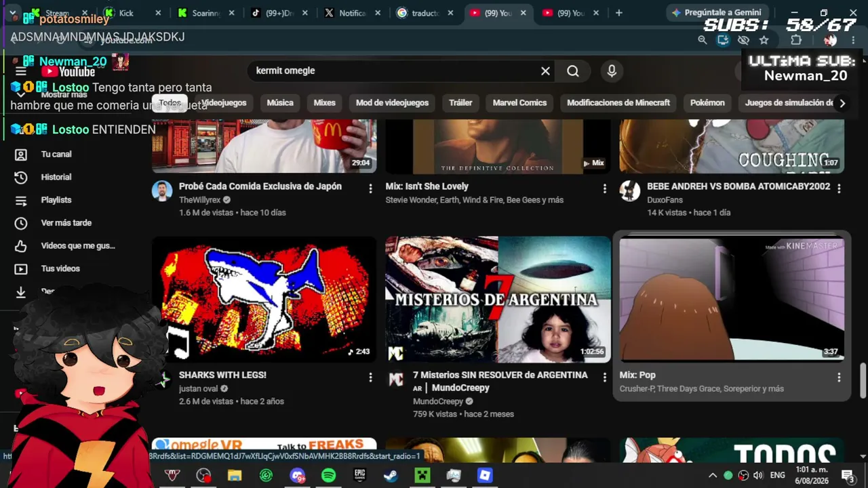Select the Marvel Comics chip
Viewport: 868px width, 488px height.
(519, 103)
